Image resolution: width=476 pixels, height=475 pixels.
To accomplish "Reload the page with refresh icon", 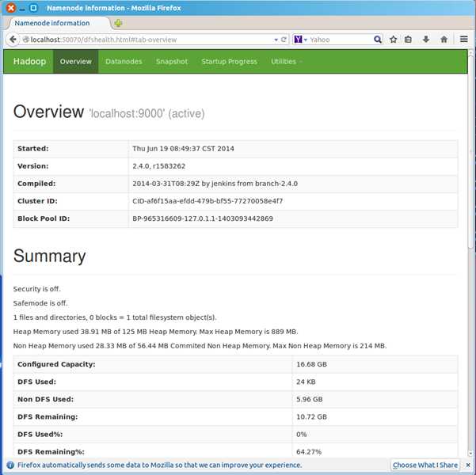I will [284, 40].
